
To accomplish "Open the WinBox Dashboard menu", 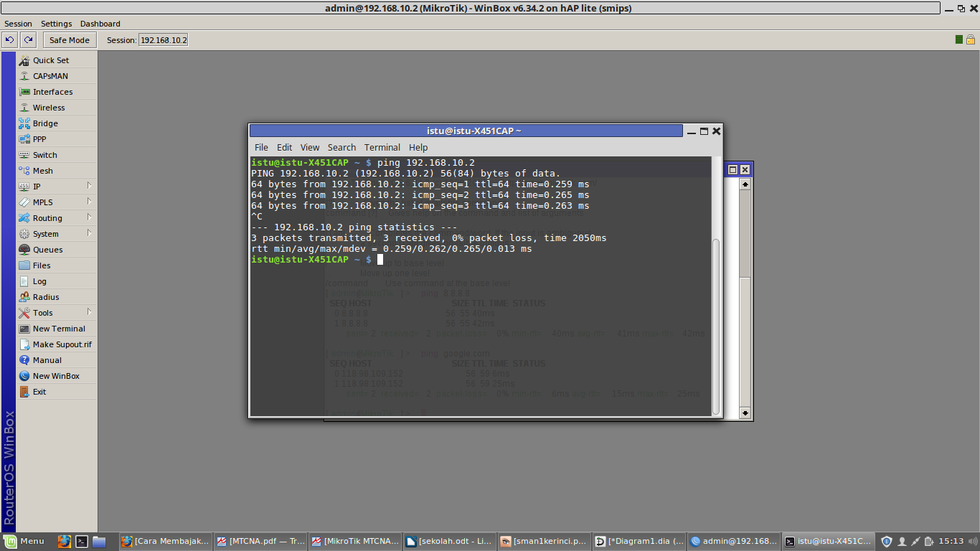I will (100, 24).
